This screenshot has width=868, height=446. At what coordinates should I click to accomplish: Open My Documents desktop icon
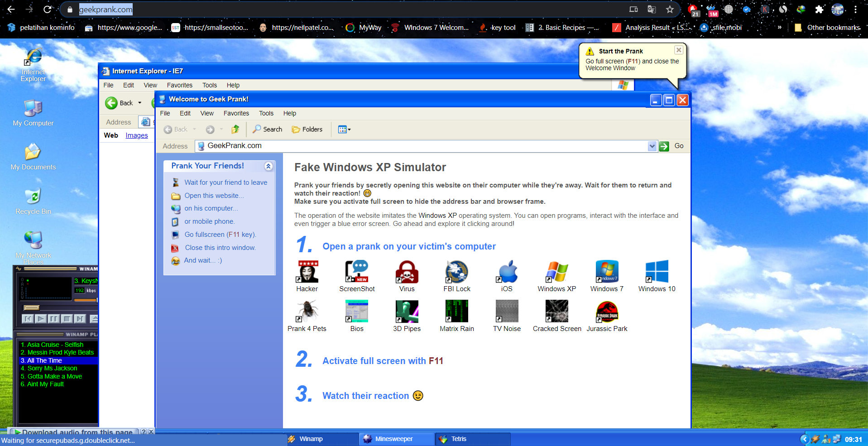pos(33,157)
